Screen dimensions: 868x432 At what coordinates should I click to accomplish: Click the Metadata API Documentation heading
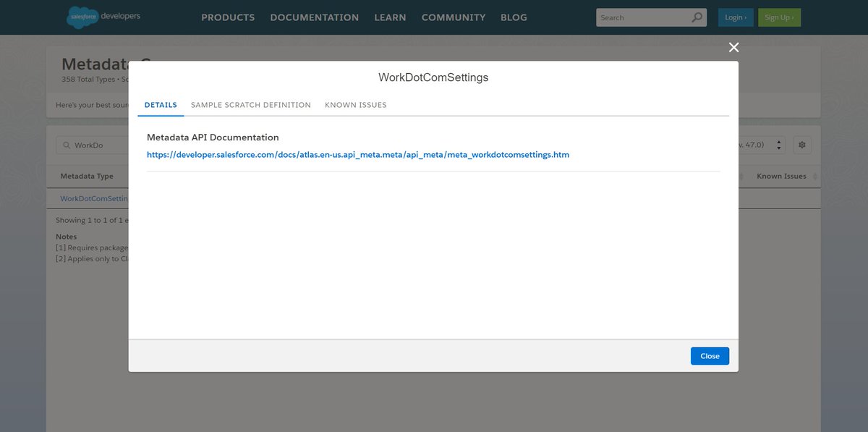point(213,137)
